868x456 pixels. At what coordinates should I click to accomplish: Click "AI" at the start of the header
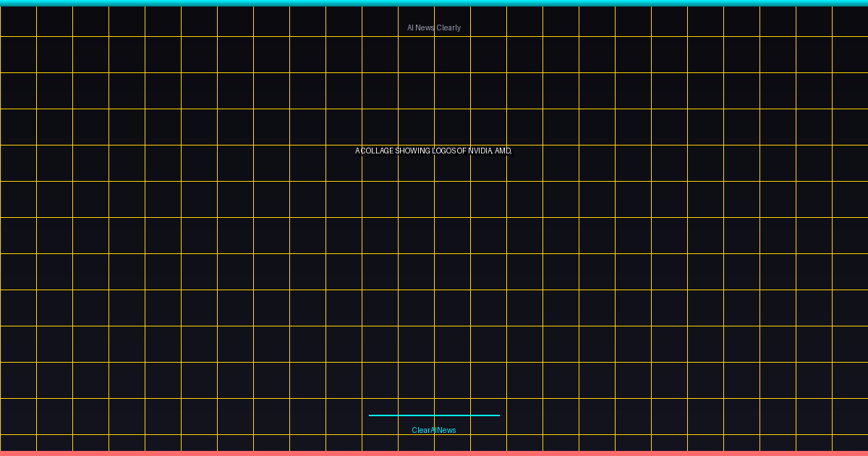[410, 28]
